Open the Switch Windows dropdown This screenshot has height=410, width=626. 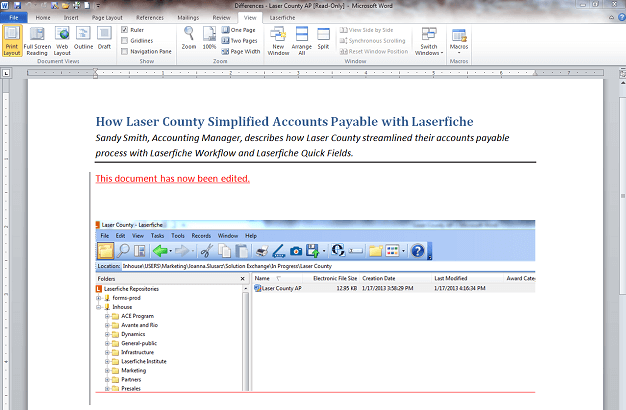(x=429, y=41)
